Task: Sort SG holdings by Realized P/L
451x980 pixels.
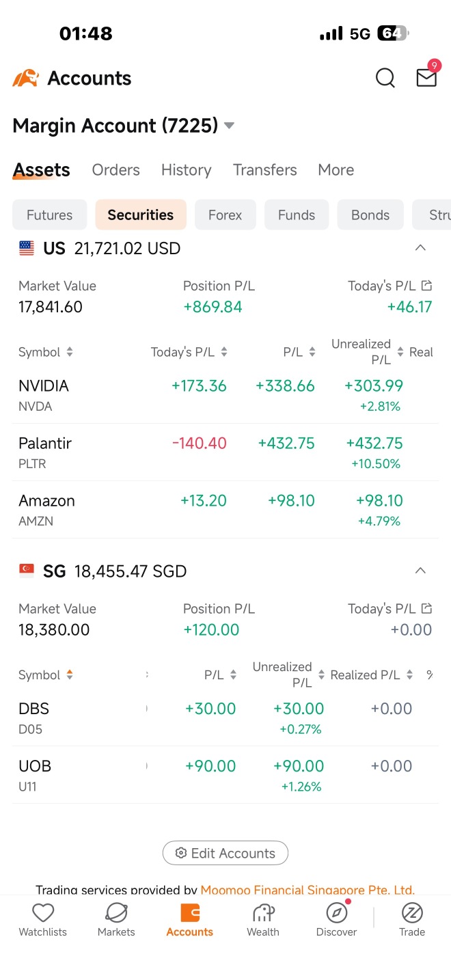Action: [x=372, y=675]
